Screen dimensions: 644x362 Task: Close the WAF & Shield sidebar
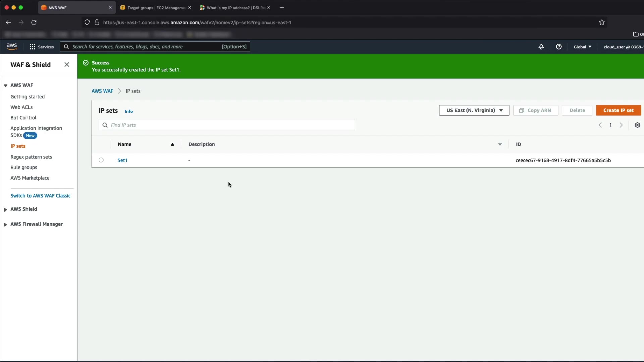(x=67, y=65)
